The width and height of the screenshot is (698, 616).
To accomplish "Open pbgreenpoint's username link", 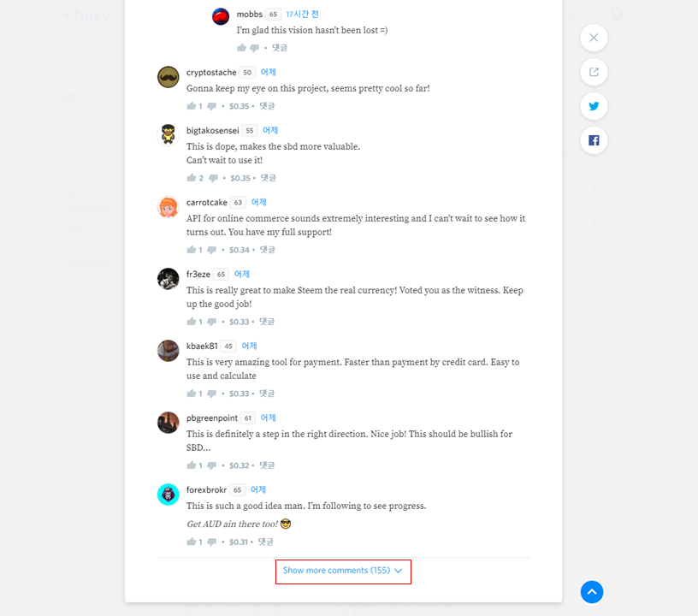I will (x=212, y=418).
